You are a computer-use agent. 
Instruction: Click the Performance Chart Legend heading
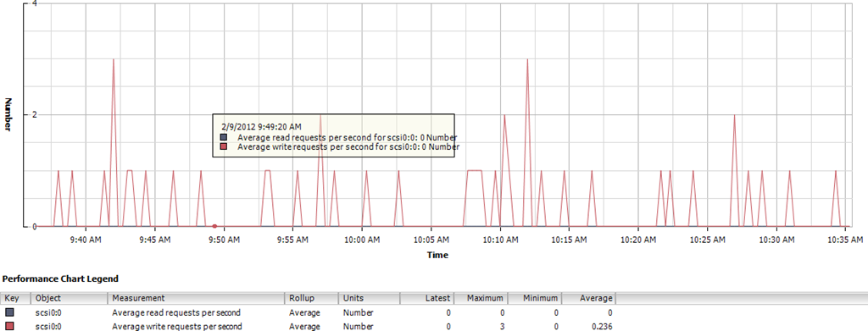tap(61, 279)
